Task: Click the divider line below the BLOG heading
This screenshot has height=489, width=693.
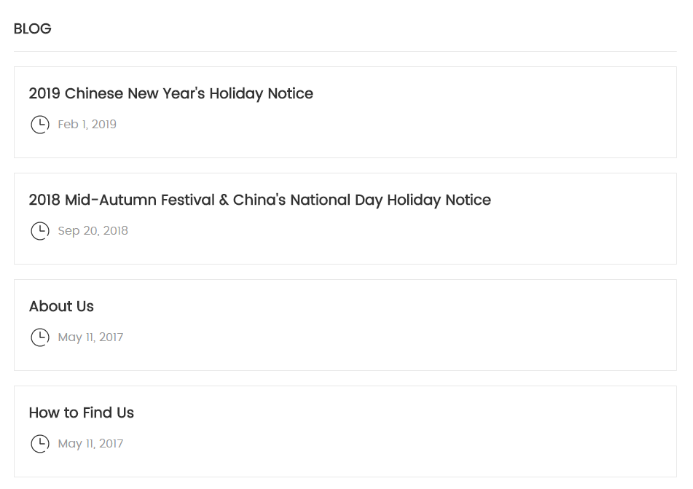Action: [345, 51]
